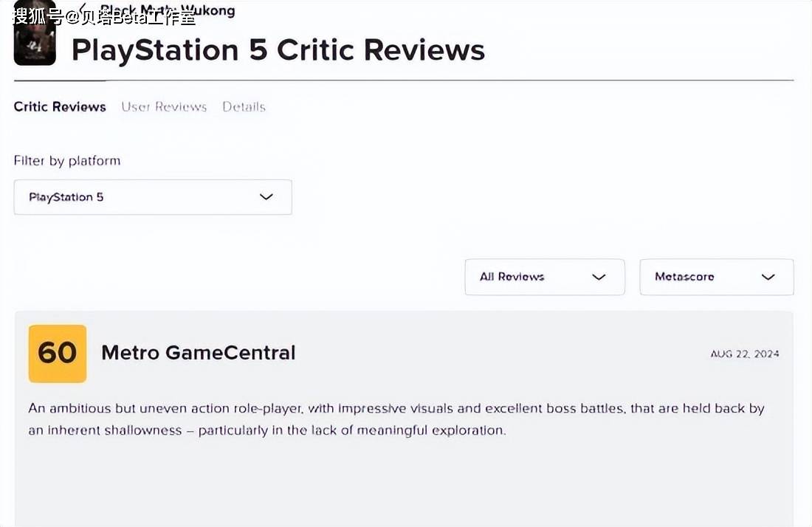Switch to the User Reviews tab

(164, 107)
